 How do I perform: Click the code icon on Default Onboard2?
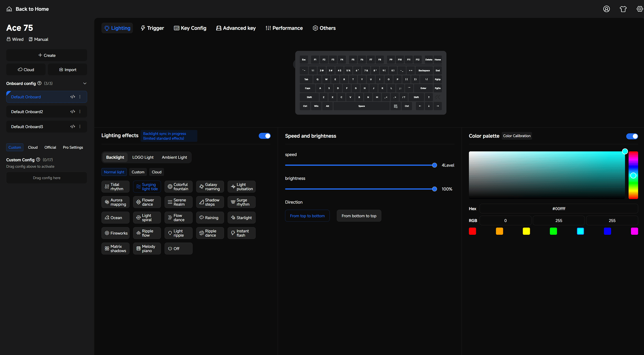(73, 111)
